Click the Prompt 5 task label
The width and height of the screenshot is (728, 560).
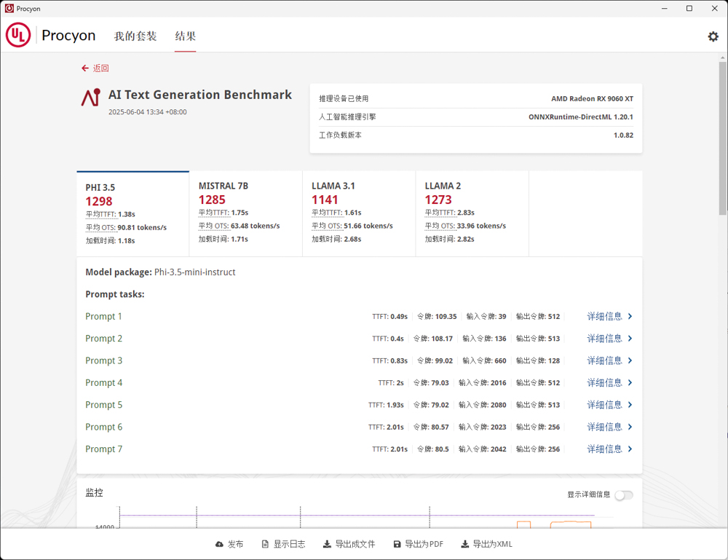pyautogui.click(x=103, y=405)
